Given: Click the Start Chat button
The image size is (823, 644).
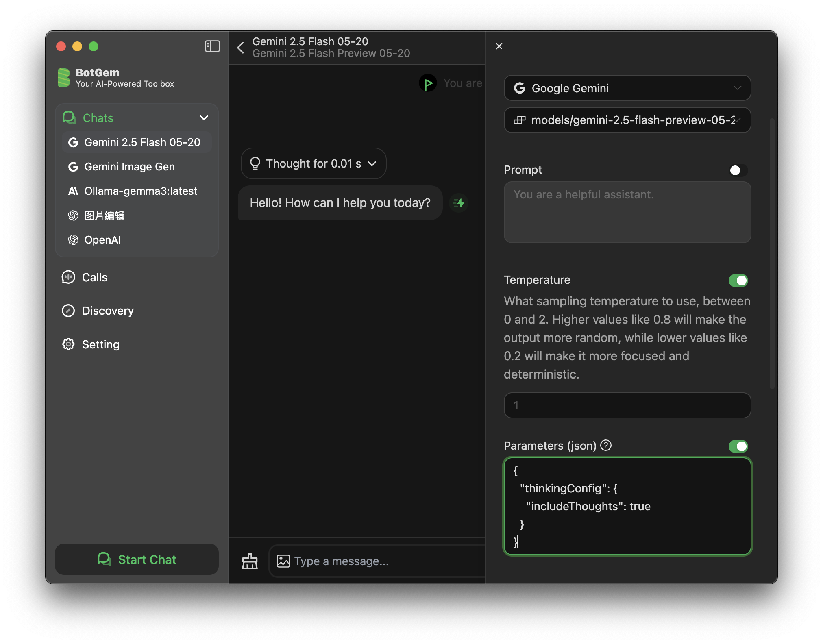Looking at the screenshot, I should [x=137, y=559].
